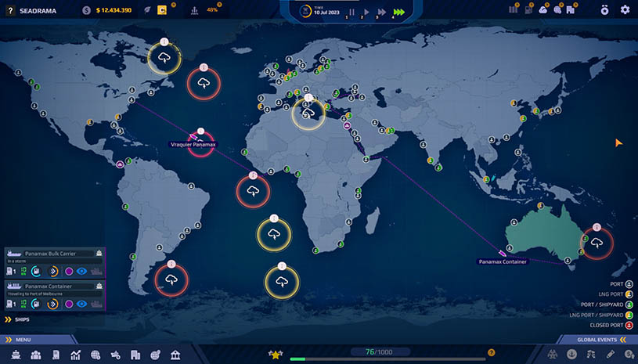The width and height of the screenshot is (638, 364).
Task: Click the help question mark button
Action: tap(10, 10)
